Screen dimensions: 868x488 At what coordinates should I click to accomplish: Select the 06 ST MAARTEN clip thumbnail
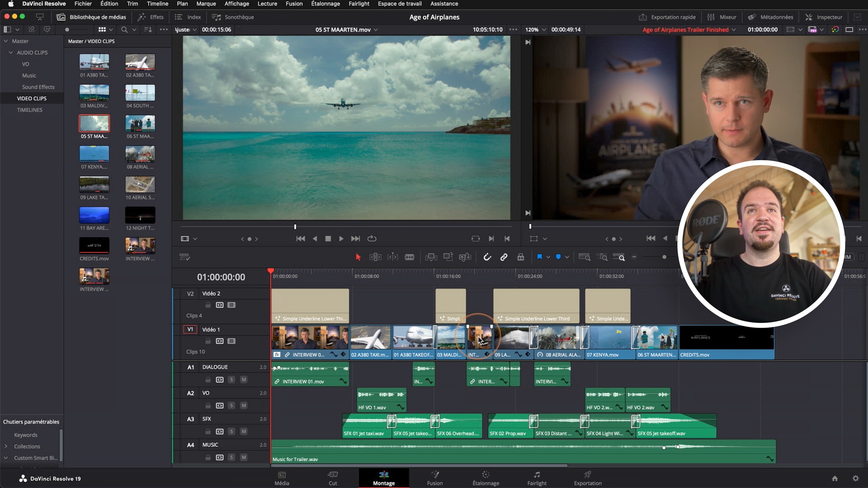(140, 124)
